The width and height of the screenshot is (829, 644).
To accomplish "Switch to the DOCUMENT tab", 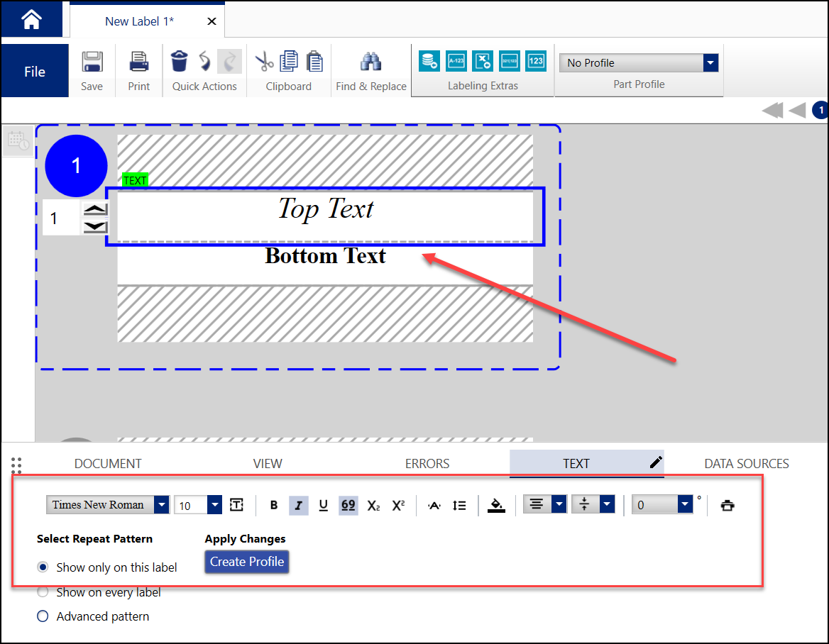I will (x=108, y=464).
